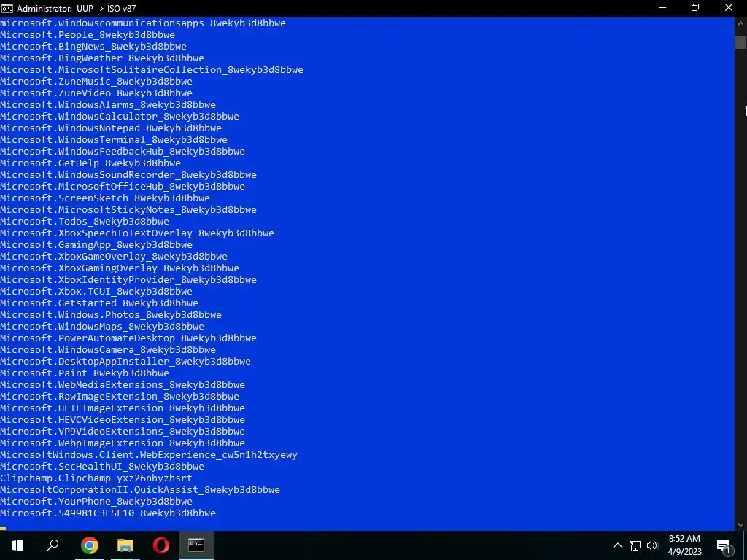
Task: Click the line Microsoft.ScreenSketch_8wekyb3d8bbwe
Action: tap(105, 198)
